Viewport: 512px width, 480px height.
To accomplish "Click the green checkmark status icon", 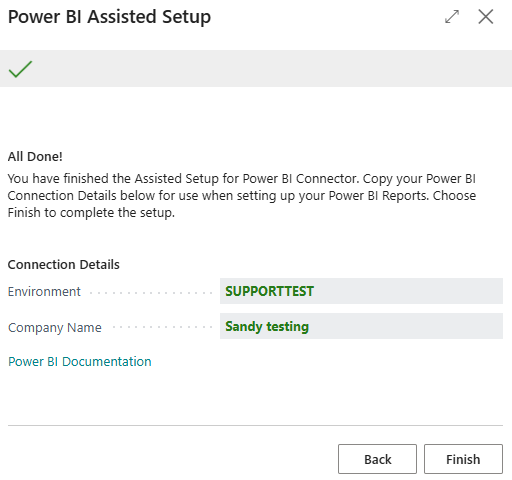I will 20,69.
